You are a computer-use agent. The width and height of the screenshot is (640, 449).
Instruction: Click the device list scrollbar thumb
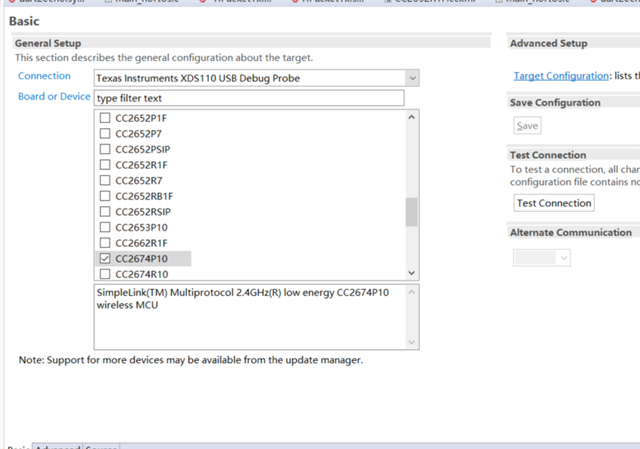(x=411, y=212)
